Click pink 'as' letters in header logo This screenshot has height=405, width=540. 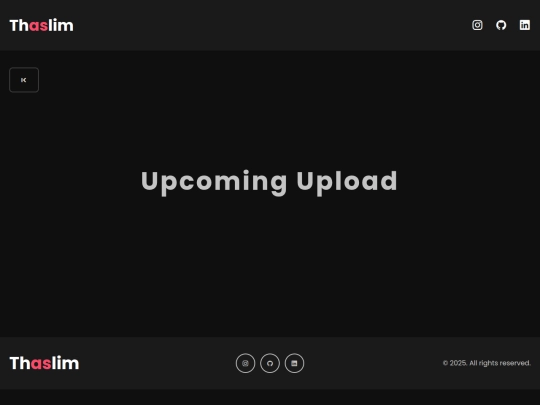[x=38, y=26]
